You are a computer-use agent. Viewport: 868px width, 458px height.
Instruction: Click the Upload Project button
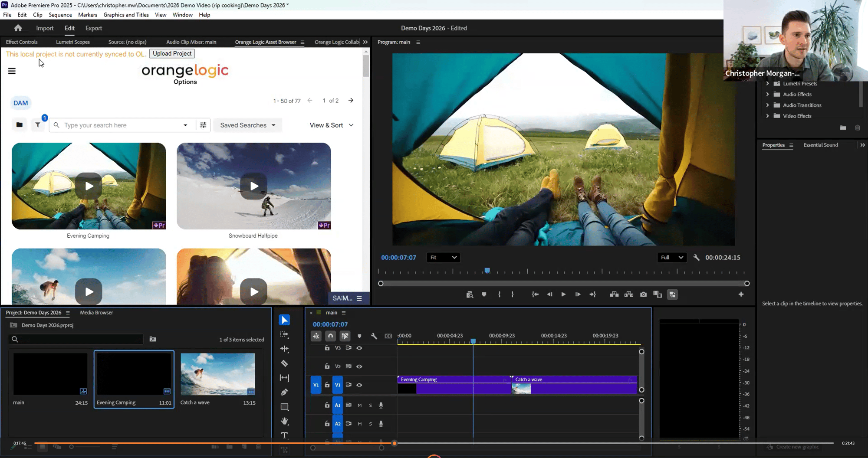point(172,54)
